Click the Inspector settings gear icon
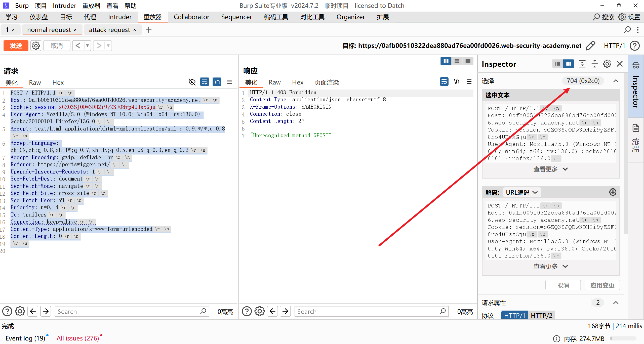Viewport: 644px width, 344px height. pos(607,64)
